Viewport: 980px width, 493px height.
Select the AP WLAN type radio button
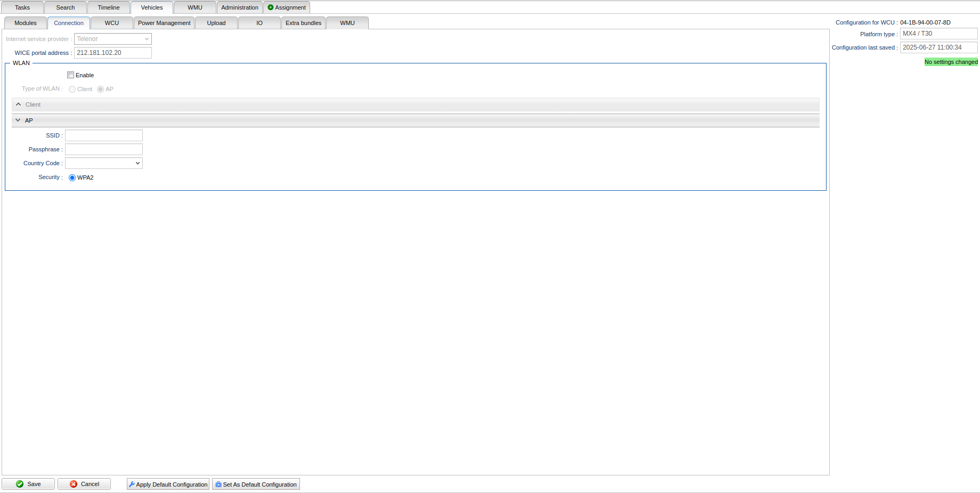point(100,90)
